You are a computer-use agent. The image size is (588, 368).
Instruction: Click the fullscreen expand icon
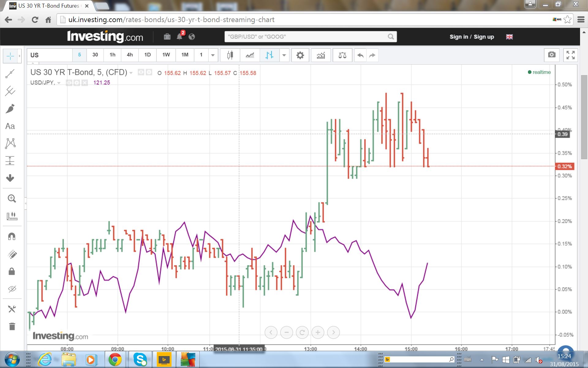pos(571,55)
